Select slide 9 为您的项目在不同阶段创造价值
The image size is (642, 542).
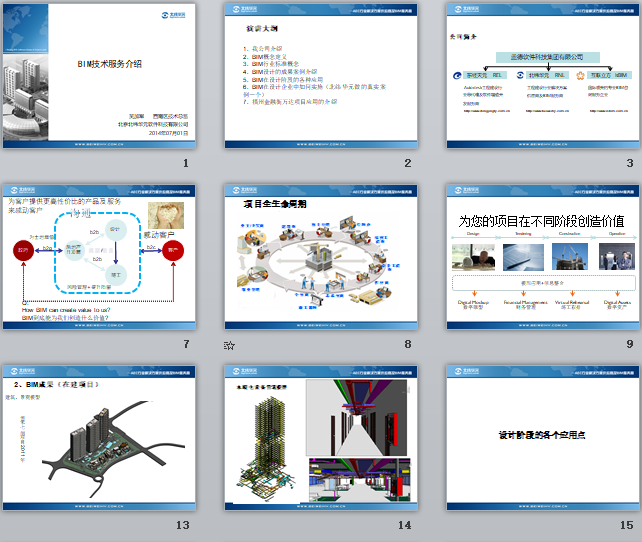[x=543, y=257]
